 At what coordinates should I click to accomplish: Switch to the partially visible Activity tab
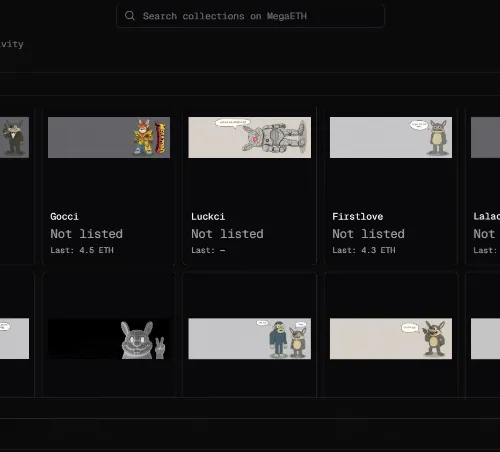[x=12, y=44]
